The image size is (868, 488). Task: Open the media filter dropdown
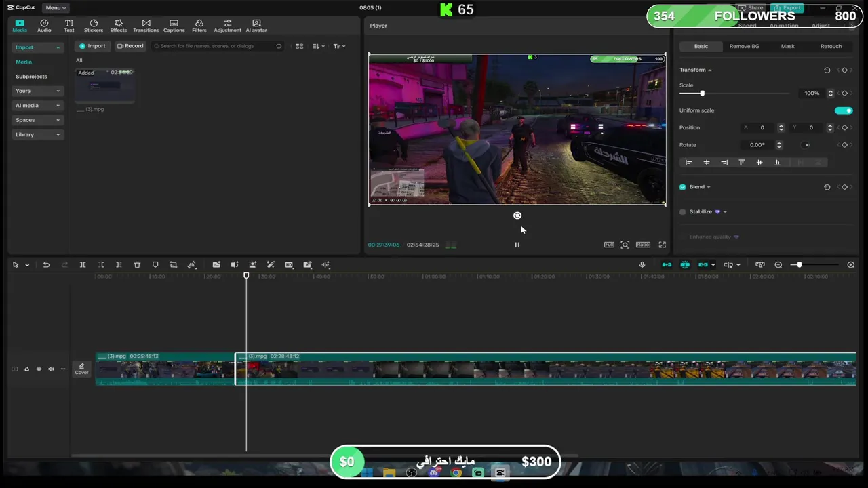coord(339,46)
